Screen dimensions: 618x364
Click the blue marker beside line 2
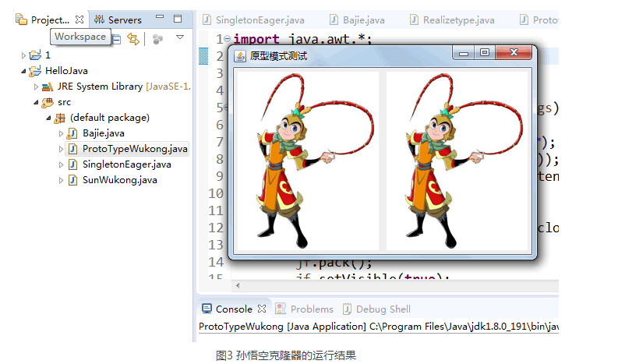pyautogui.click(x=203, y=56)
